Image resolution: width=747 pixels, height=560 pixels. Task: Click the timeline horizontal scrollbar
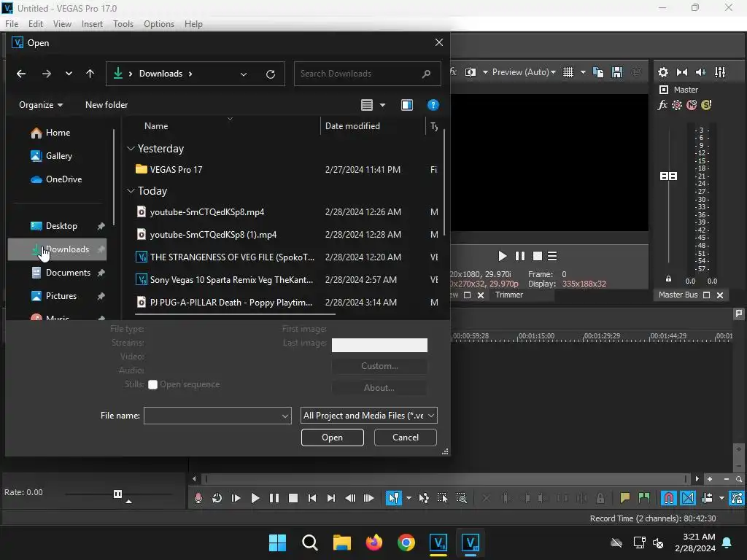446,478
